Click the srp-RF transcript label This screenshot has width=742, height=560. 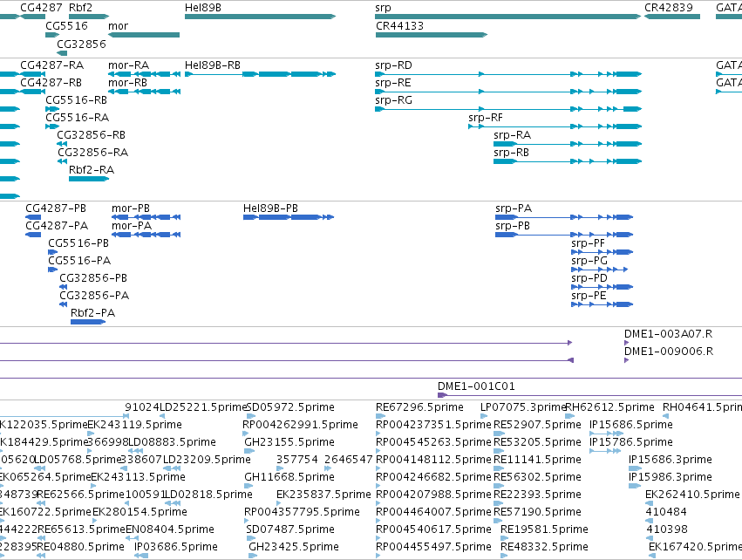[486, 118]
